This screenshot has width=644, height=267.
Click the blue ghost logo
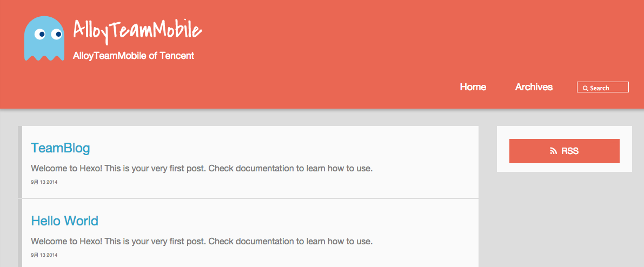point(44,38)
